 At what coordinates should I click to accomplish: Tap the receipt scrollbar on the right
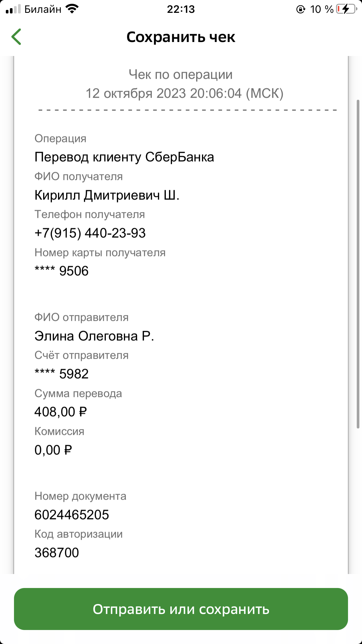coord(358,264)
